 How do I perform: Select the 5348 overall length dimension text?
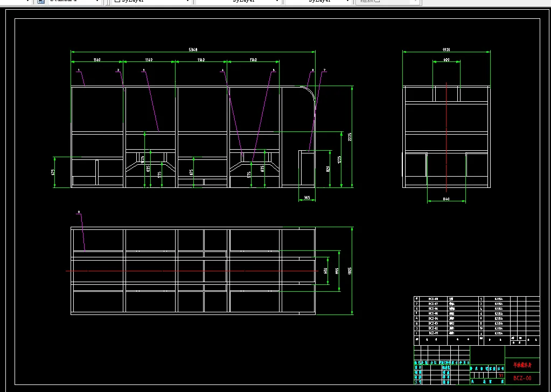193,50
